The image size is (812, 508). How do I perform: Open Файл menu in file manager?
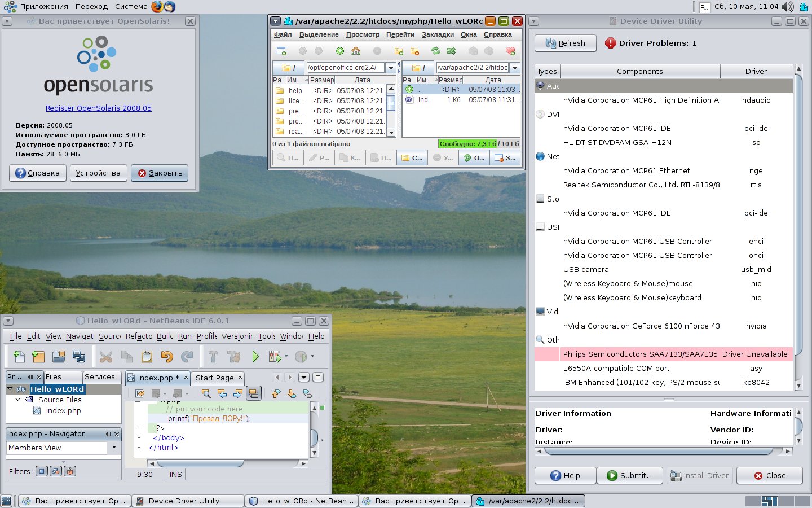[x=283, y=34]
